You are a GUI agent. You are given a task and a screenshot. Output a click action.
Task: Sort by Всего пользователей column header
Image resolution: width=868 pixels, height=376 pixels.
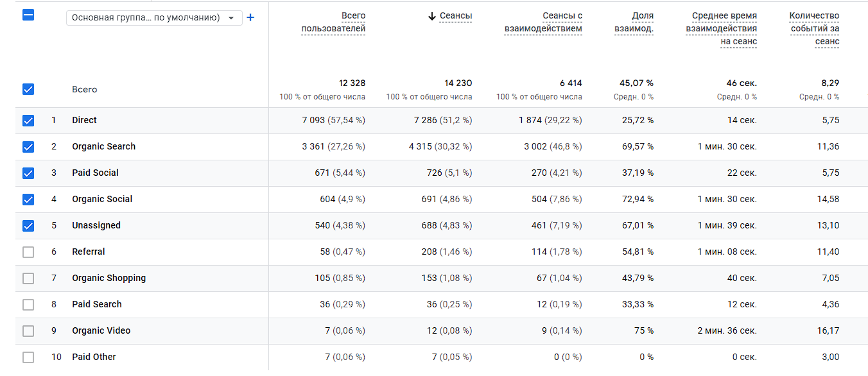(333, 22)
